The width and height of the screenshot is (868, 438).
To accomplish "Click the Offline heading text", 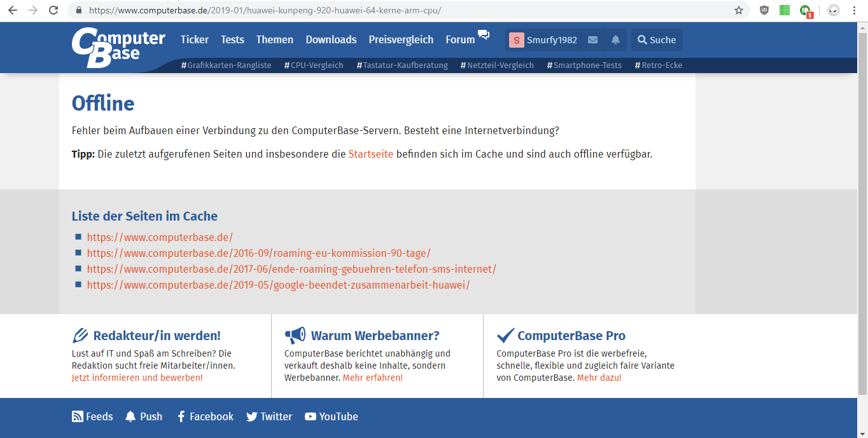I will click(x=103, y=104).
